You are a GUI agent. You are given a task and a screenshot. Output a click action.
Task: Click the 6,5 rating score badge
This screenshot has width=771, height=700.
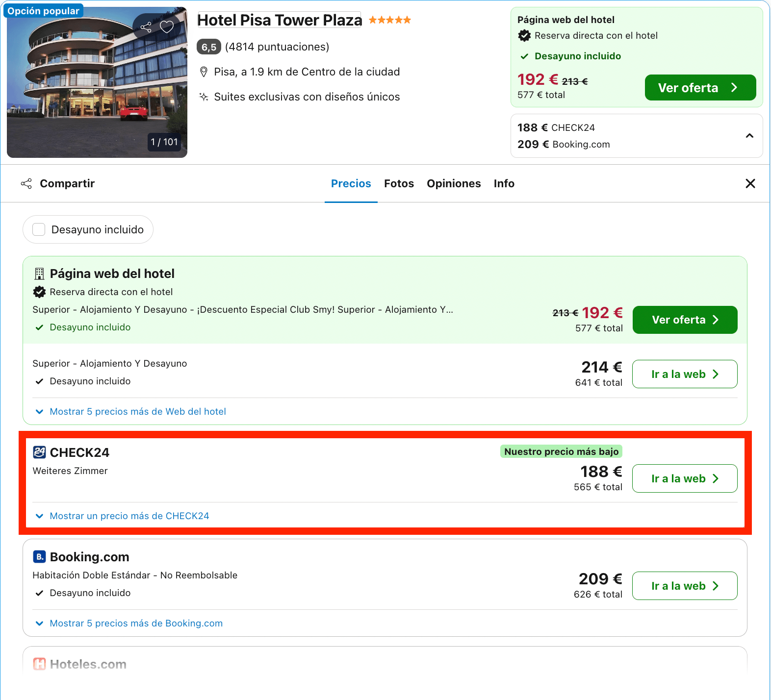coord(209,47)
